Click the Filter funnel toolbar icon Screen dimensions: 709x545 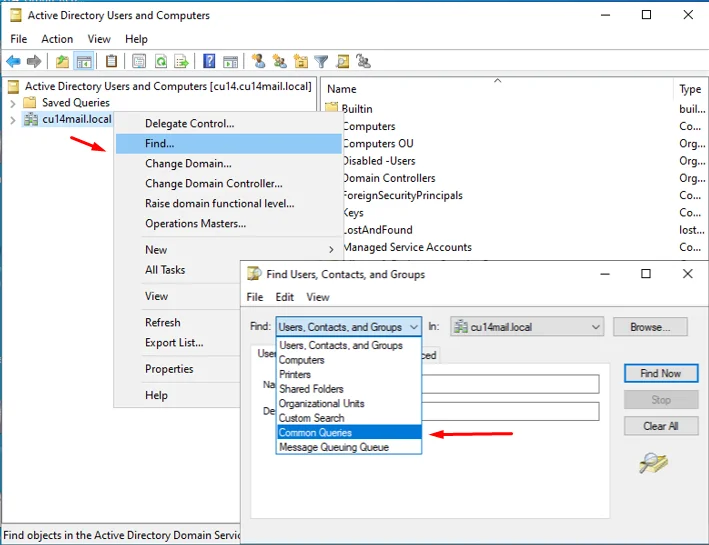[321, 61]
